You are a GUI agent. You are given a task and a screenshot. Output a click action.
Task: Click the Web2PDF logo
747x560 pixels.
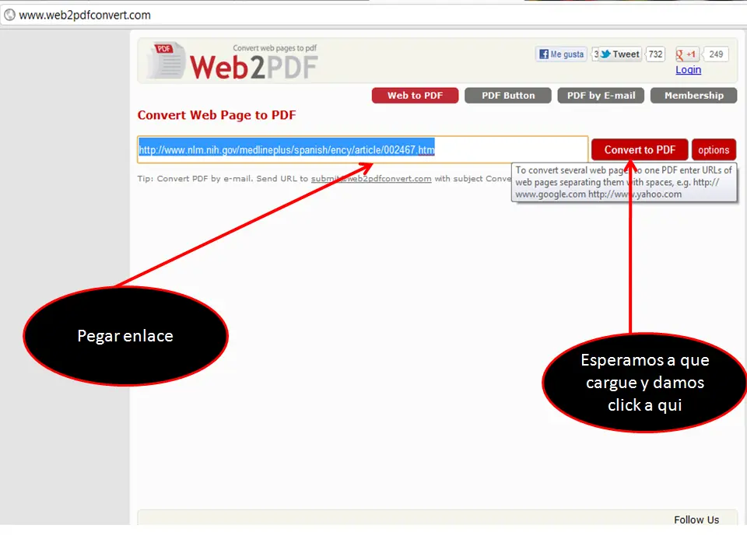click(x=233, y=61)
